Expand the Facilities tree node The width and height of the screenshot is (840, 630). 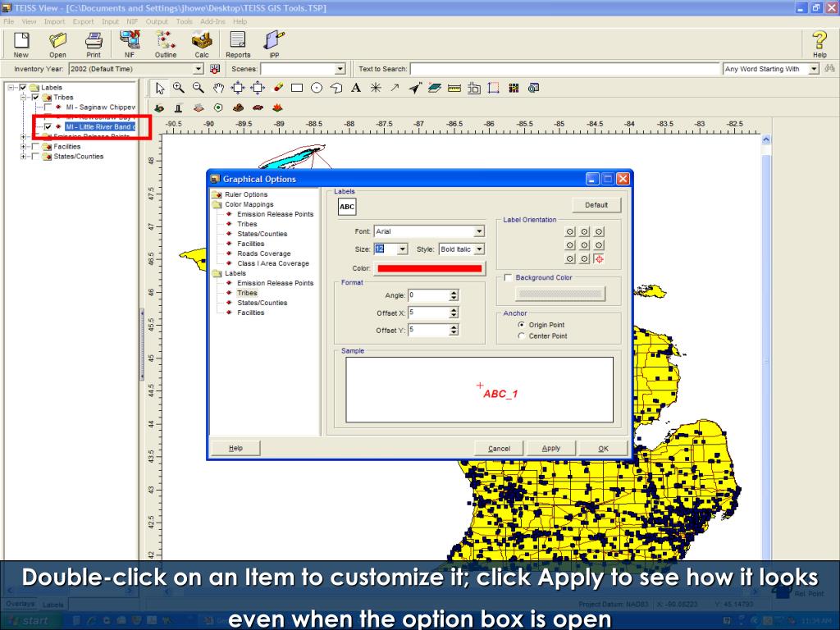23,147
